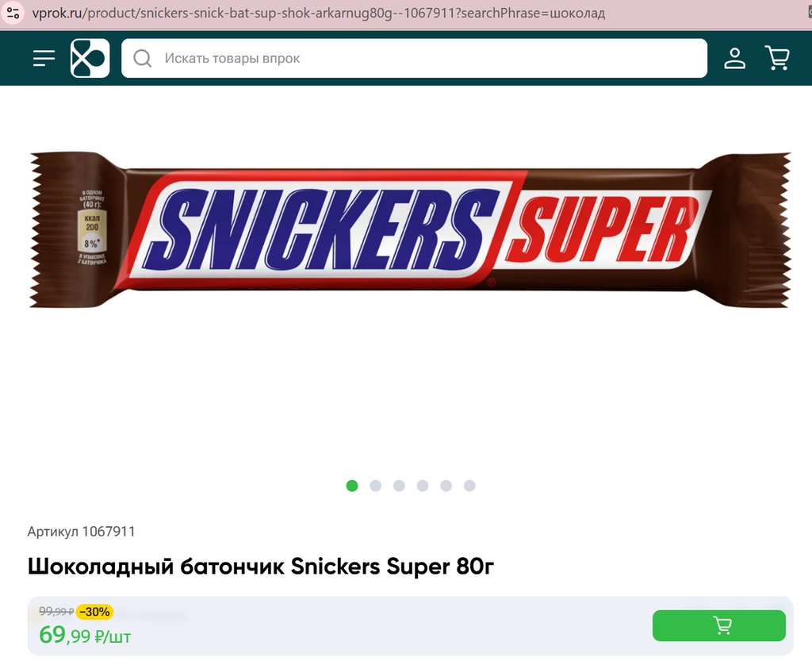812x661 pixels.
Task: Click the 69,99 ₽/шт price
Action: (x=85, y=635)
